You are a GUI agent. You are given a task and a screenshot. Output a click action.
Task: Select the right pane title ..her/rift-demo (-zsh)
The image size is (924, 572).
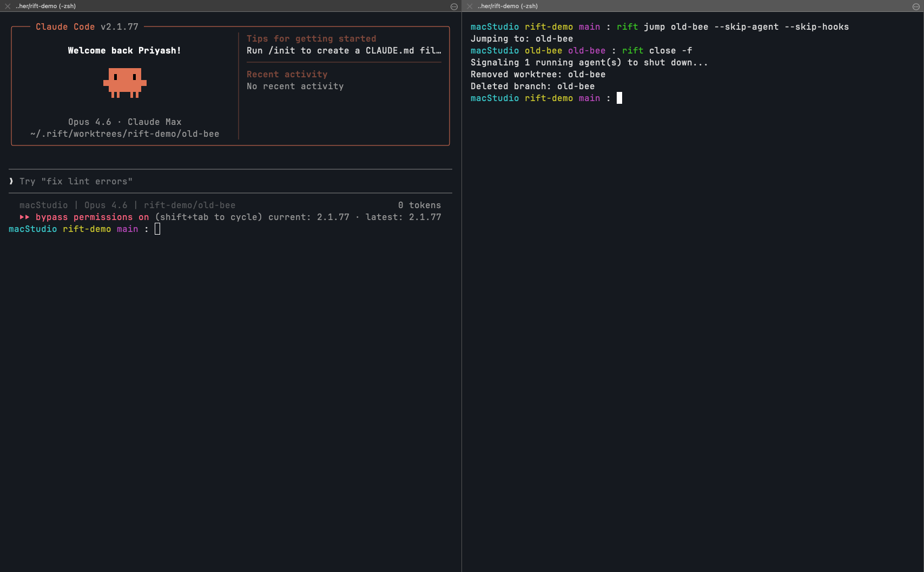507,6
